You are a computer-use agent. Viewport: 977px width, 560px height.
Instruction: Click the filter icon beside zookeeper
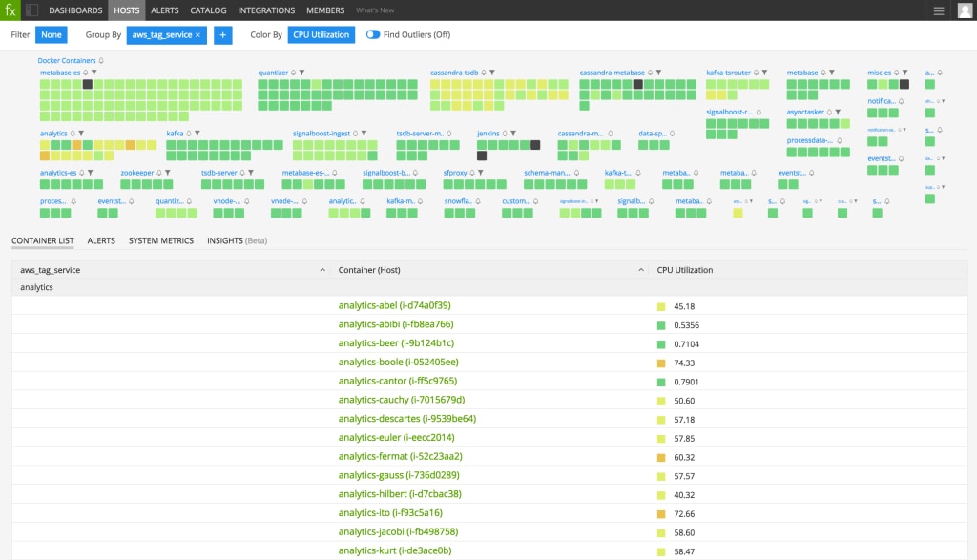[x=168, y=173]
